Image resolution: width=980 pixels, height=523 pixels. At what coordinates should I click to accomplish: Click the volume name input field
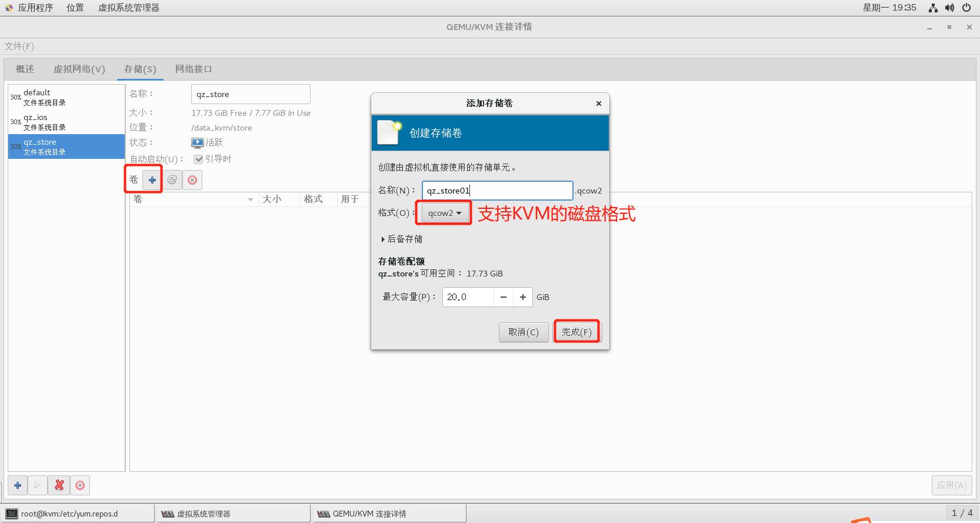(498, 191)
